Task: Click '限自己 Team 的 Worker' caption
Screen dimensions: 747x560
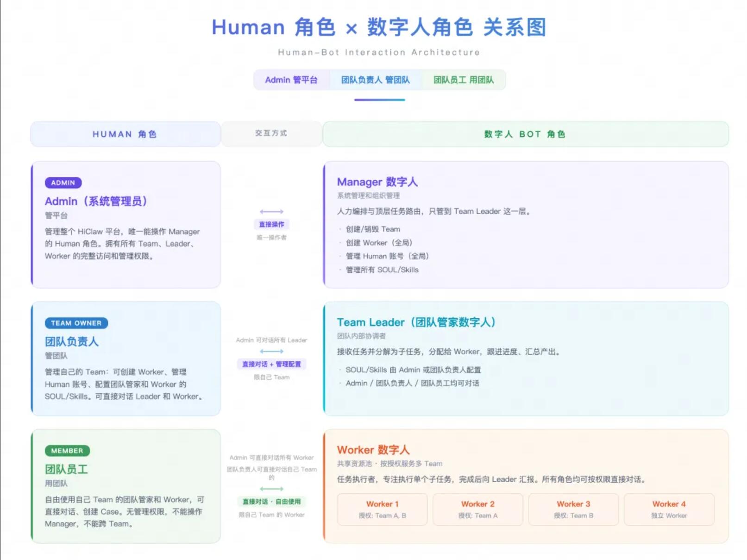Action: 272,515
